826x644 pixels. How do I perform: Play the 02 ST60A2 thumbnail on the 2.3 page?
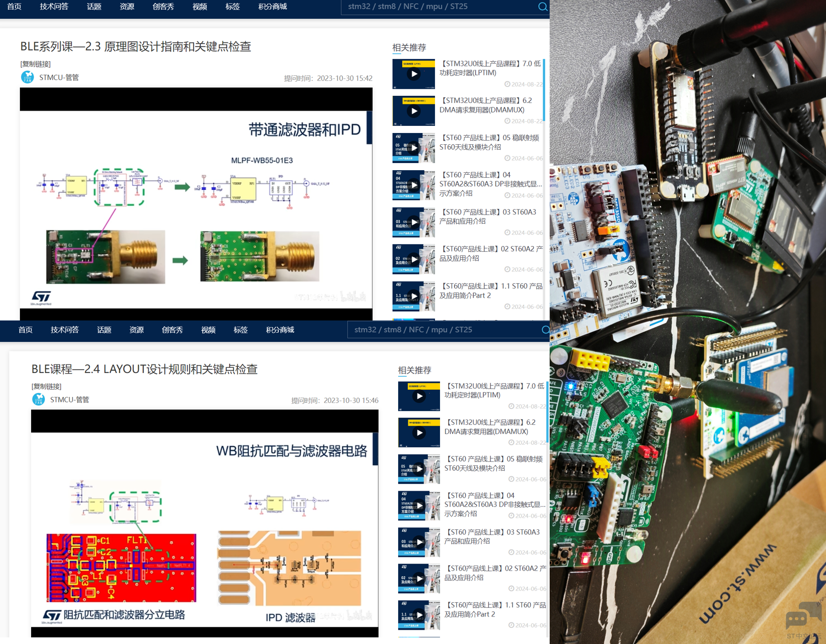pos(414,259)
